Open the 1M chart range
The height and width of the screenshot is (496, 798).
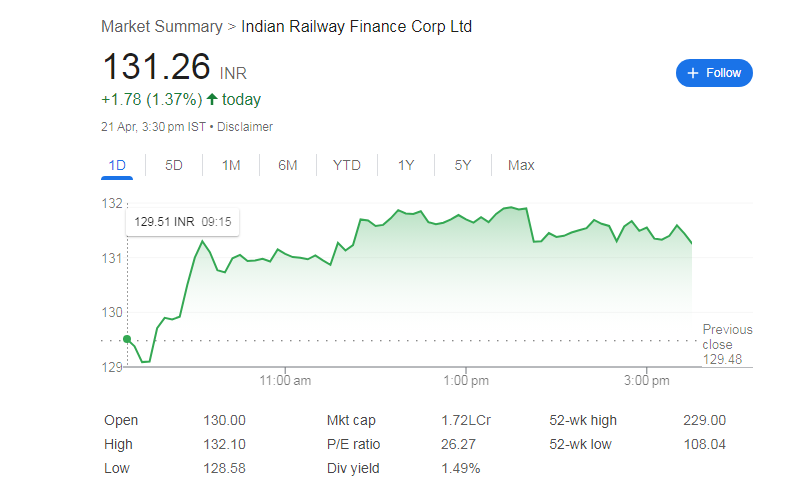coord(231,165)
